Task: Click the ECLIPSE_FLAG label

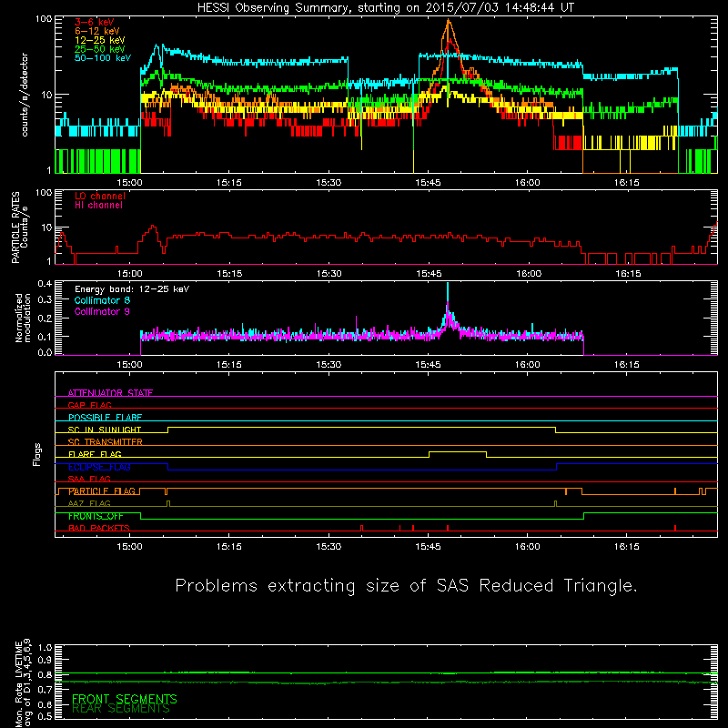Action: (99, 467)
